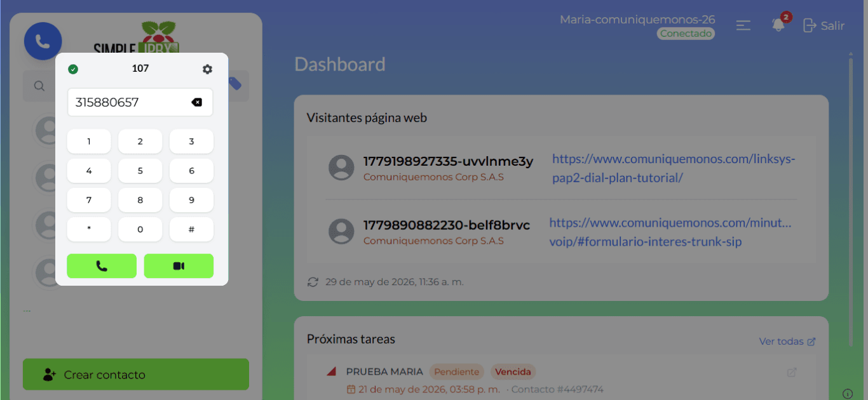Tap the hash key on keypad
The width and height of the screenshot is (868, 400).
(191, 229)
